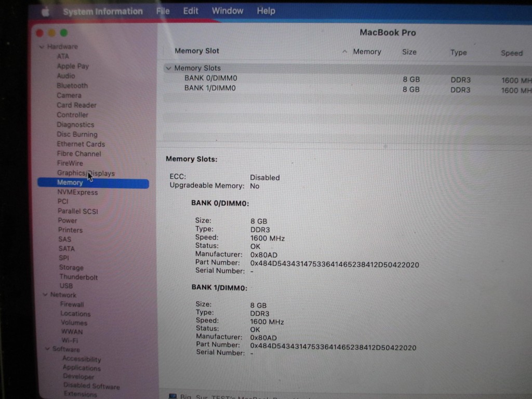
Task: Select Audio in the sidebar
Action: point(66,76)
